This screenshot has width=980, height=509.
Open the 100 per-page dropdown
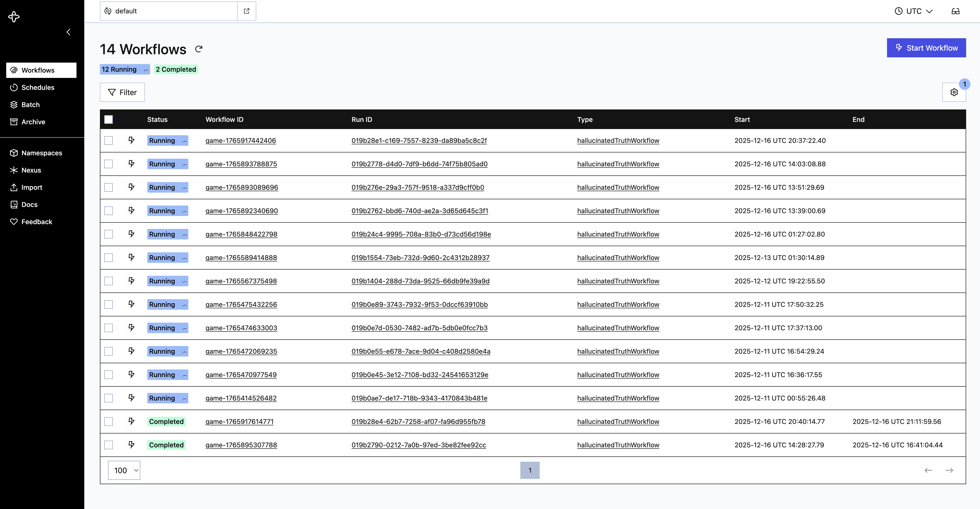click(x=124, y=470)
